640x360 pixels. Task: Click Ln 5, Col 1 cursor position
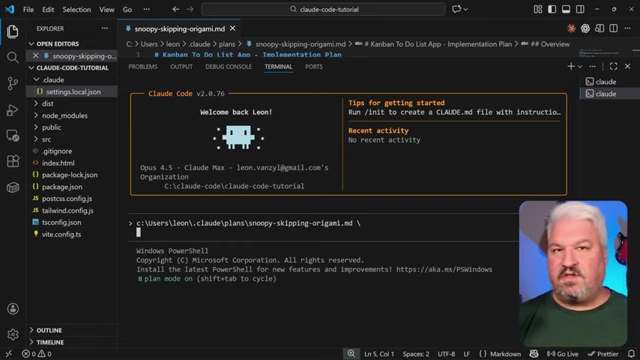379,354
